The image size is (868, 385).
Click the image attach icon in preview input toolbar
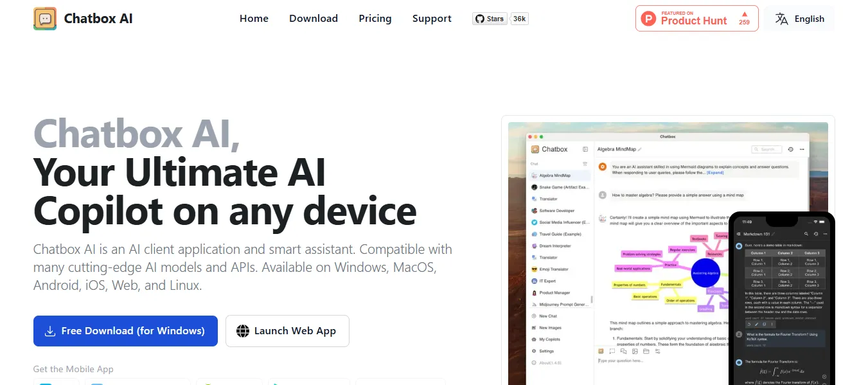pyautogui.click(x=635, y=352)
